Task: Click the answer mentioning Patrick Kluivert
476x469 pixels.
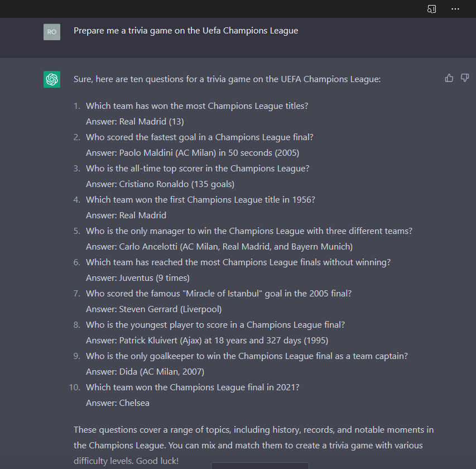Action: click(207, 341)
